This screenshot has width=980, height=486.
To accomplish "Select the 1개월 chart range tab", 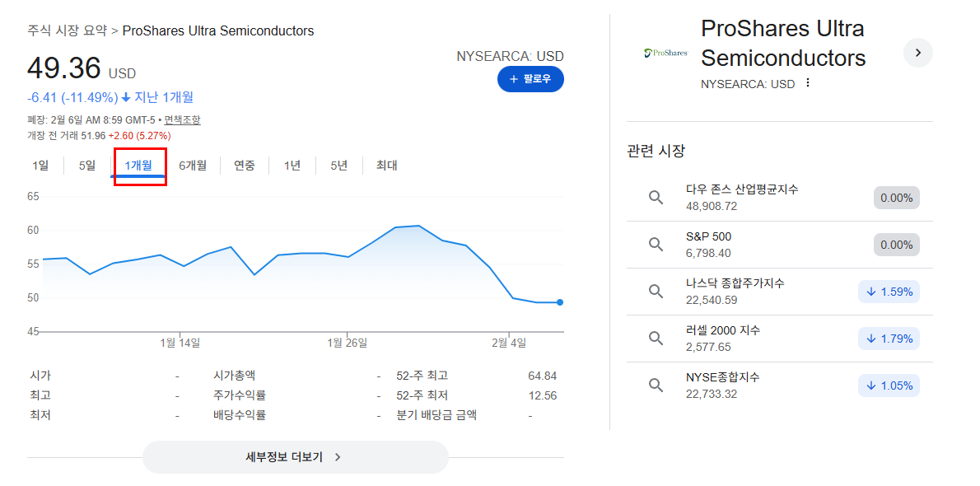I will (138, 166).
